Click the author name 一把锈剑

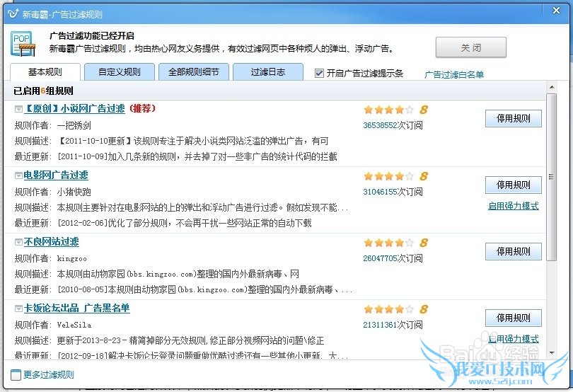74,126
